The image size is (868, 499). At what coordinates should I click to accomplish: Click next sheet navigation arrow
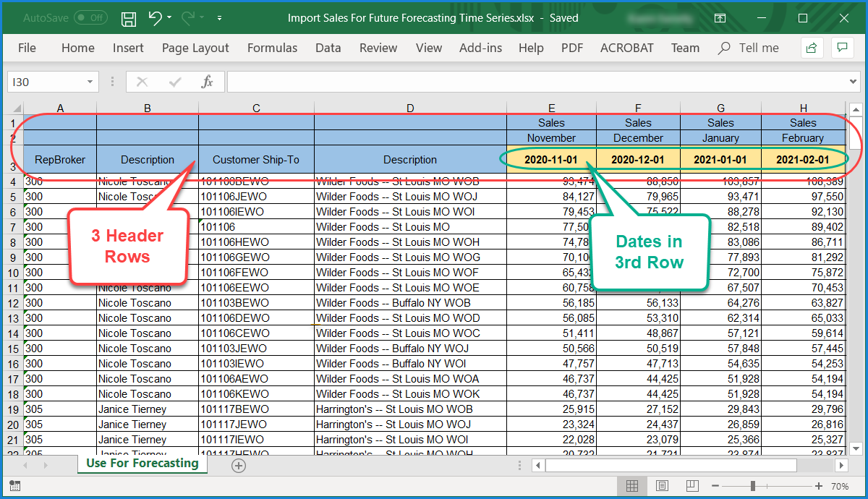click(46, 466)
